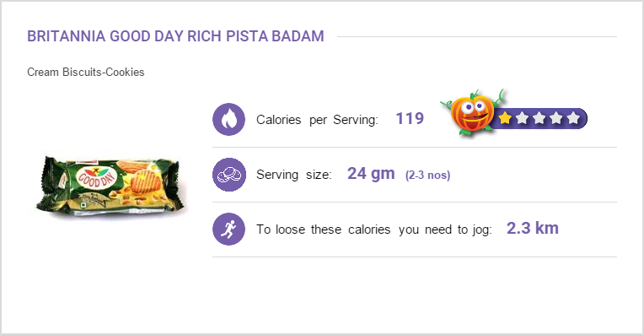Click the 24 gm serving value
Image resolution: width=644 pixels, height=335 pixels.
(371, 174)
